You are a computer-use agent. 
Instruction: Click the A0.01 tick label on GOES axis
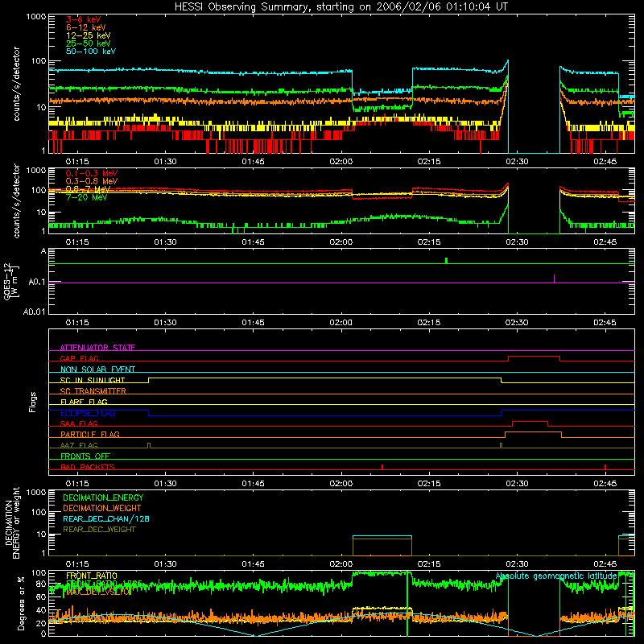click(x=34, y=312)
